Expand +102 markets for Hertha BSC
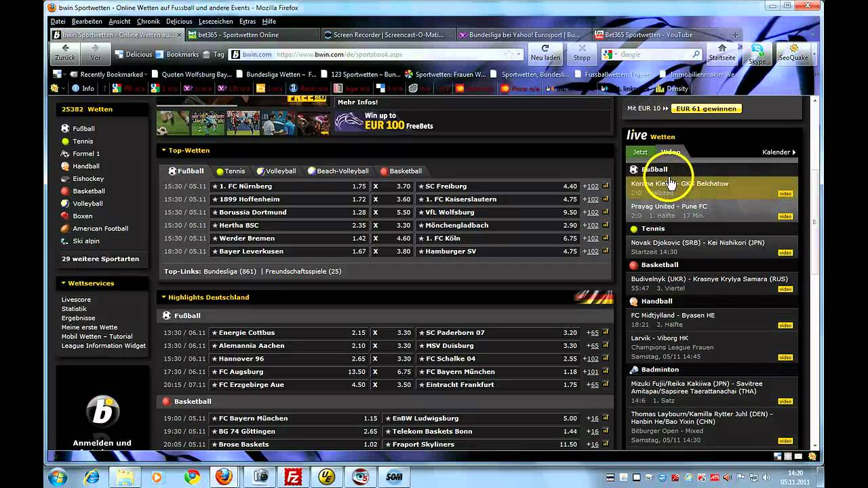Image resolution: width=868 pixels, height=488 pixels. tap(592, 226)
